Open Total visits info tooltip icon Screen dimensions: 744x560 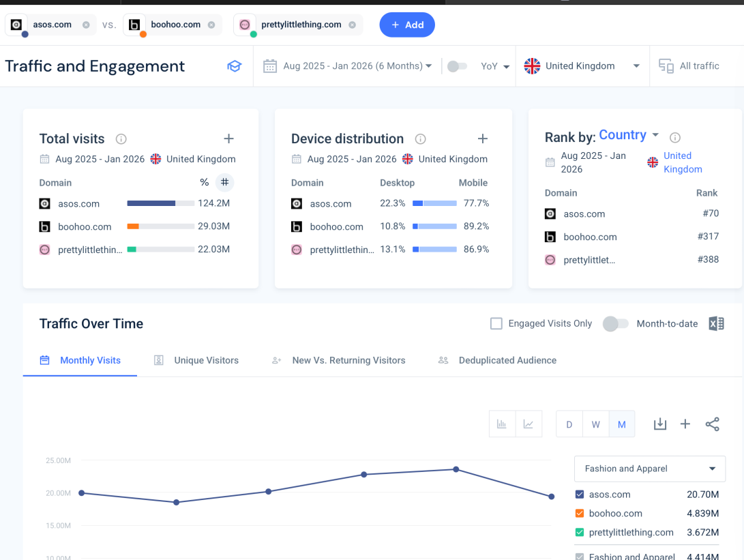tap(121, 139)
